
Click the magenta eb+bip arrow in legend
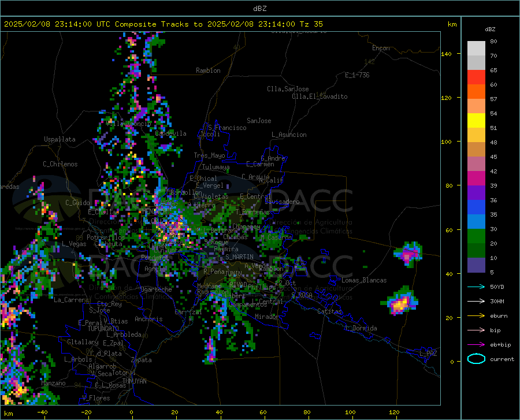476,345
